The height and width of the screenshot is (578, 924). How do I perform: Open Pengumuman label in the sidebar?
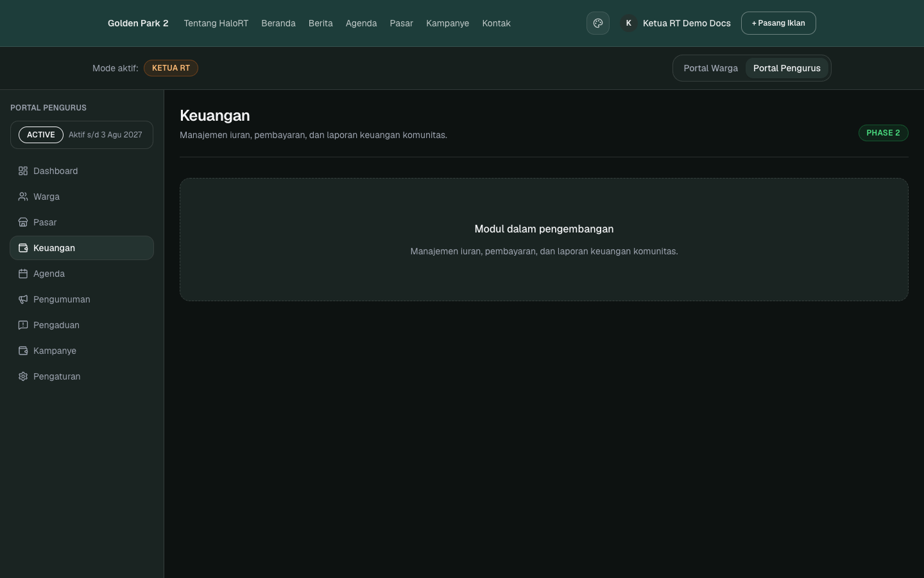point(62,299)
